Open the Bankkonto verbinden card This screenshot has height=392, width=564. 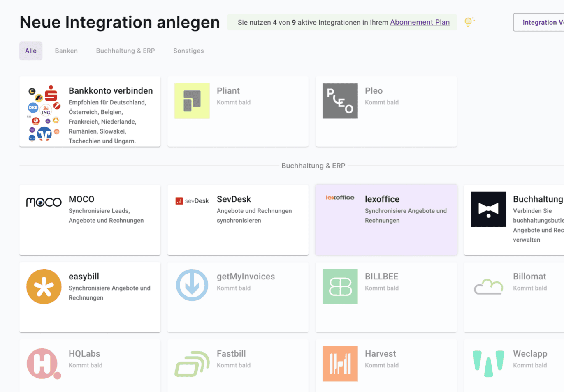coord(90,111)
